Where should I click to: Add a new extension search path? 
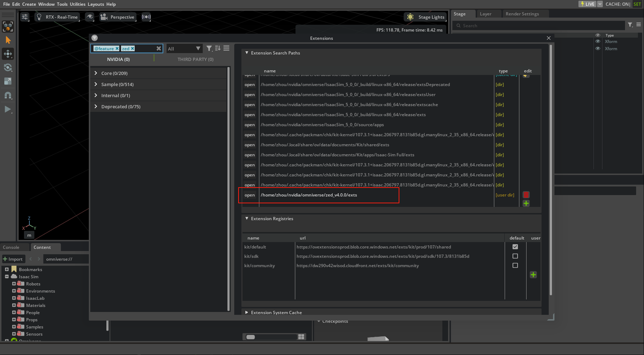(526, 203)
